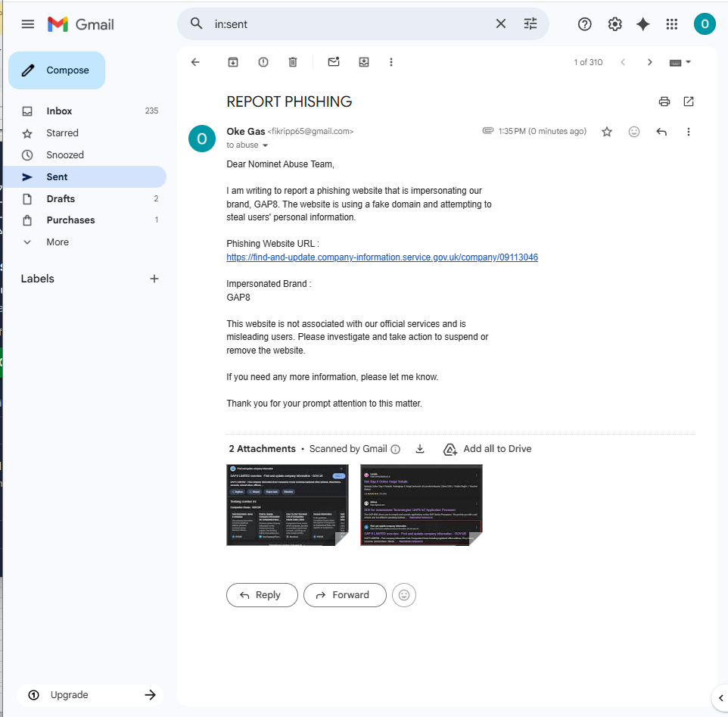
Task: View Scanned by Gmail info icon
Action: 396,449
